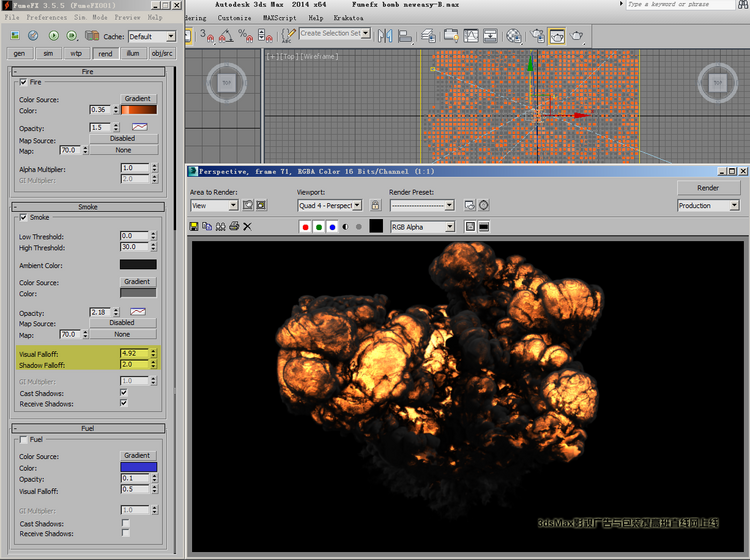The image size is (750, 560).
Task: Enable the Fuel checkbox
Action: pyautogui.click(x=24, y=439)
